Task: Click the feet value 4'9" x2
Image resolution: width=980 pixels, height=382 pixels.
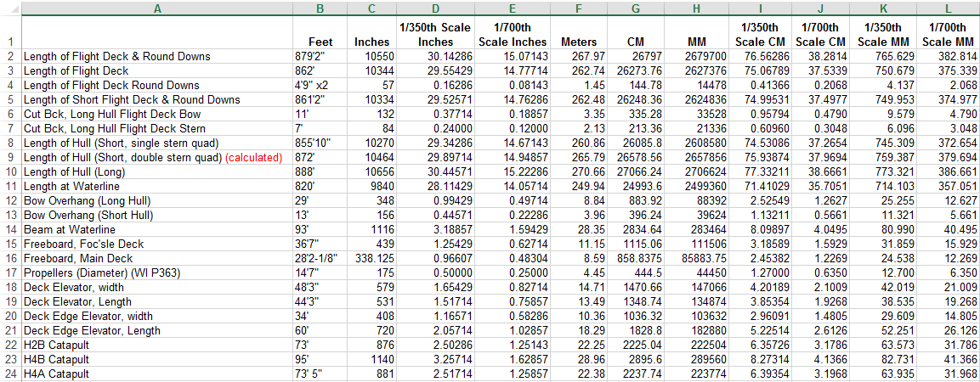Action: 320,86
